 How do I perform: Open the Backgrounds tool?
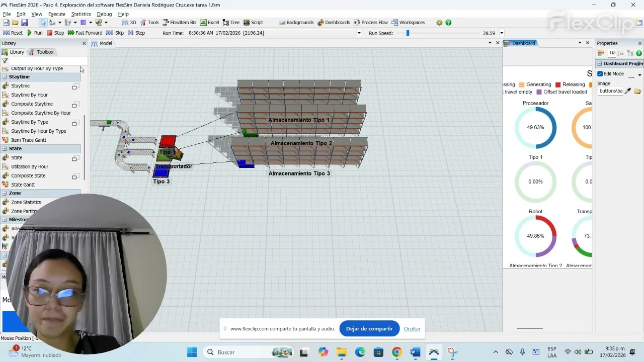[296, 23]
